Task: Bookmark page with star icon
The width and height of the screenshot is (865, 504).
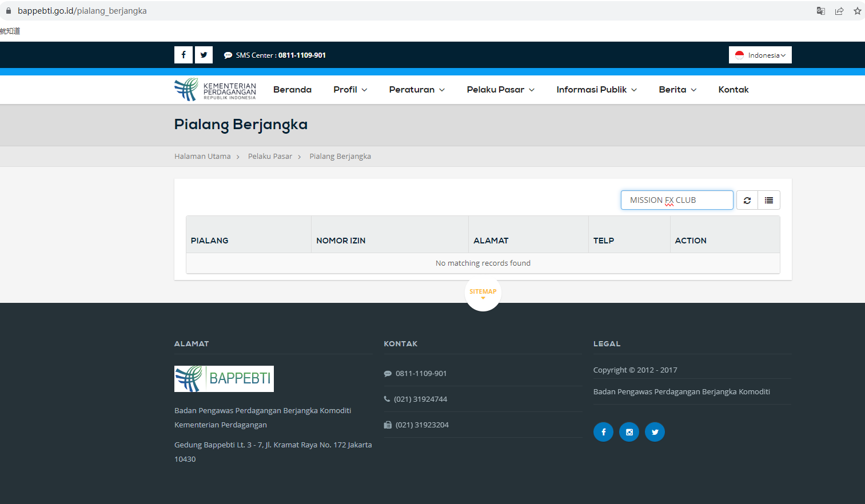Action: (857, 11)
